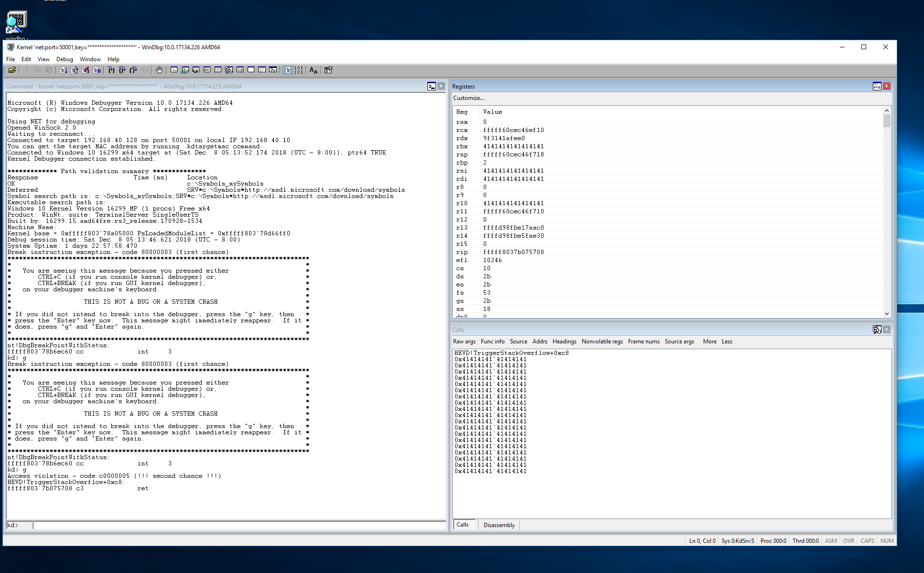Close the Command panel

(x=441, y=87)
